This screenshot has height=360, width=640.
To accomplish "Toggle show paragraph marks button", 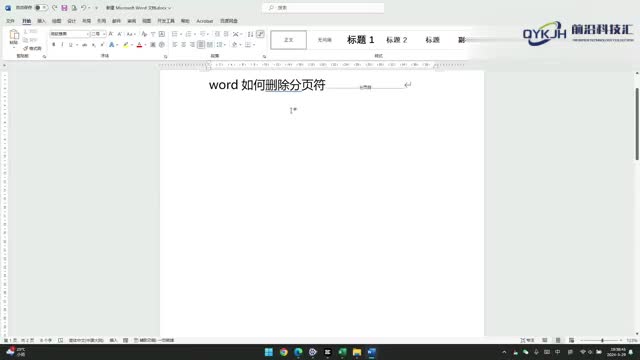I will (x=260, y=34).
